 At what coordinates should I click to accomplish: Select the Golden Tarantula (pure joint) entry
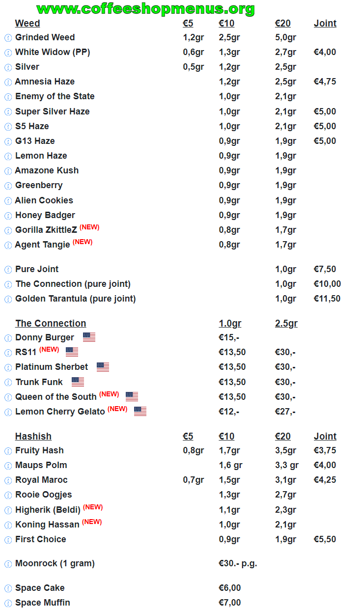75,299
